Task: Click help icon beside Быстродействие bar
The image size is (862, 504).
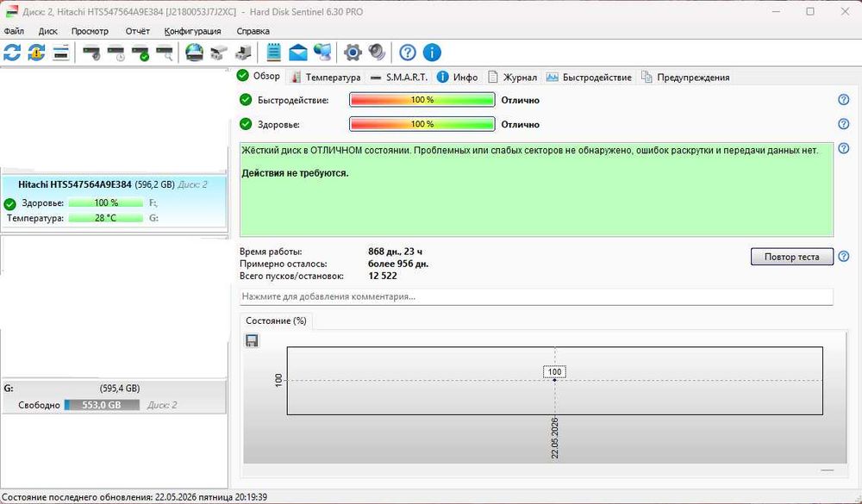Action: point(843,100)
